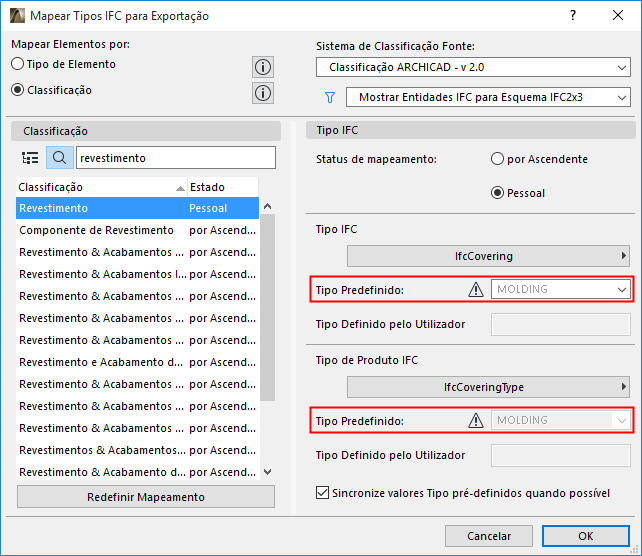Click the help question mark icon
642x556 pixels.
pyautogui.click(x=573, y=16)
